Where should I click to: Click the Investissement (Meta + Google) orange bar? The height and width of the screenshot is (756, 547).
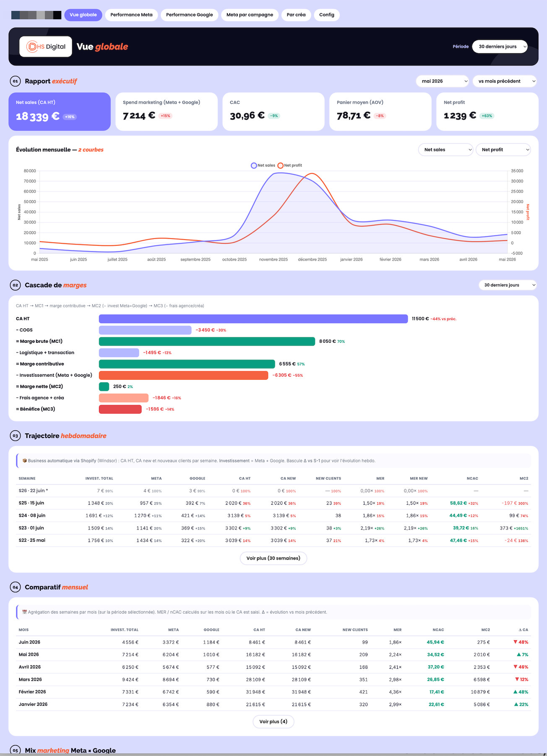pyautogui.click(x=183, y=375)
